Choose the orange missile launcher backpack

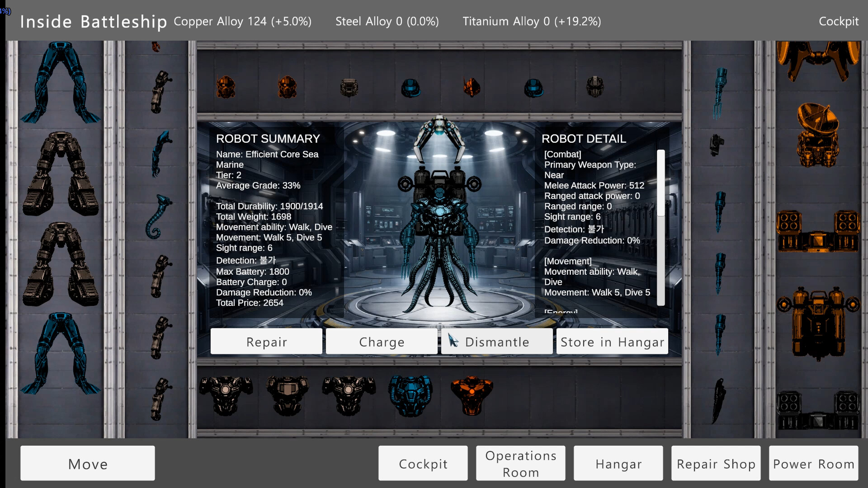[x=818, y=230]
